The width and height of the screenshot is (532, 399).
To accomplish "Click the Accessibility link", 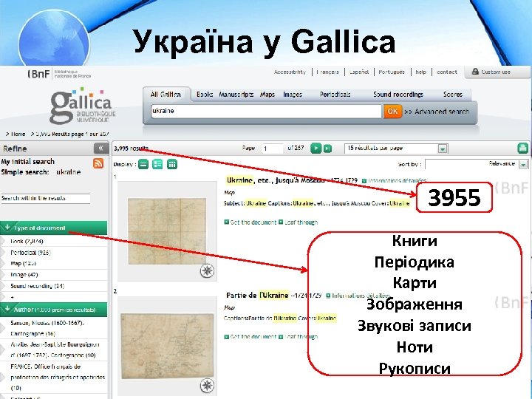I will pos(290,72).
